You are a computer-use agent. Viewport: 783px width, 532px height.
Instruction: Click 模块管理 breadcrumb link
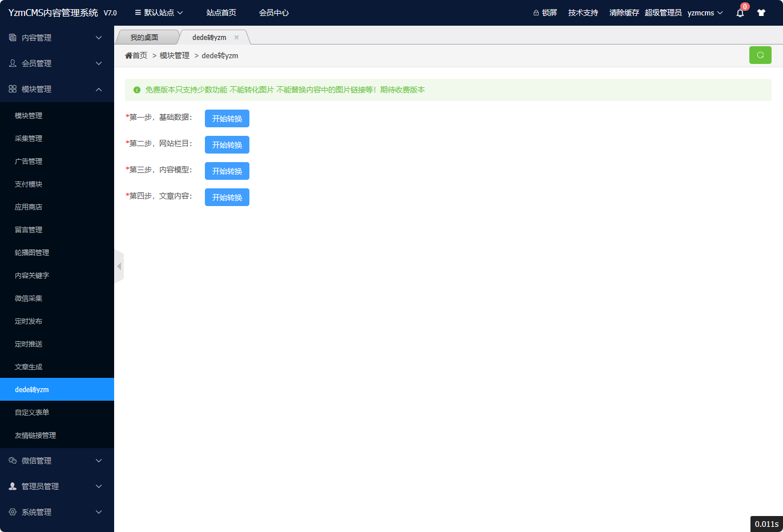(175, 55)
